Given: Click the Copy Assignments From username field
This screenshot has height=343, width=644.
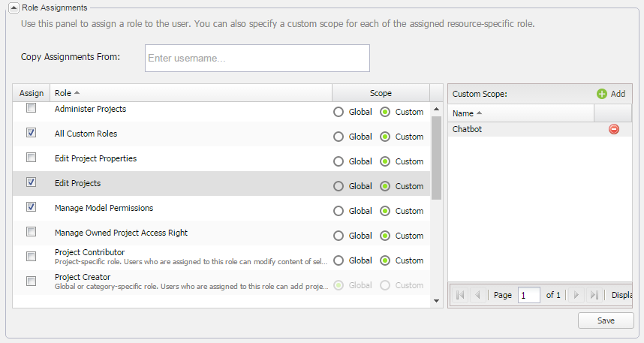Looking at the screenshot, I should [257, 58].
